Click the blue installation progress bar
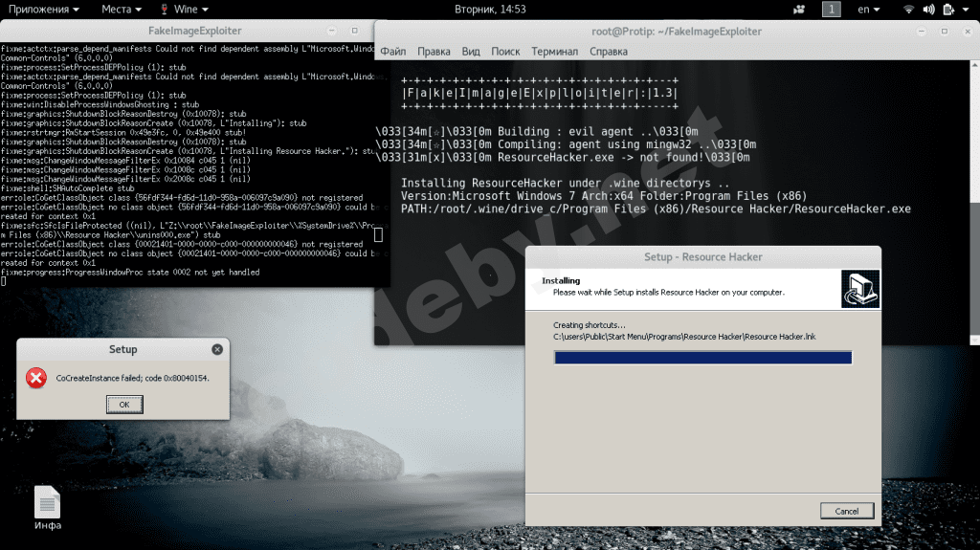Screen dimensions: 980x550 [702, 358]
